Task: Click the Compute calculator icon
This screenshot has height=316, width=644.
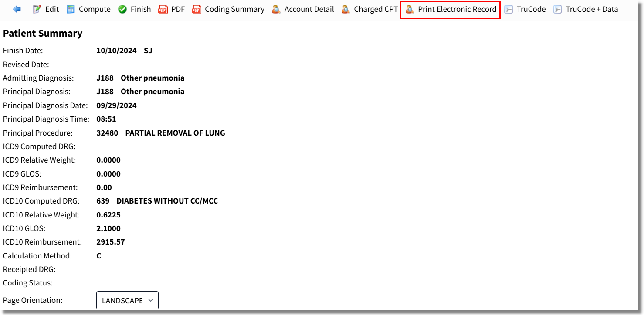Action: pos(71,9)
